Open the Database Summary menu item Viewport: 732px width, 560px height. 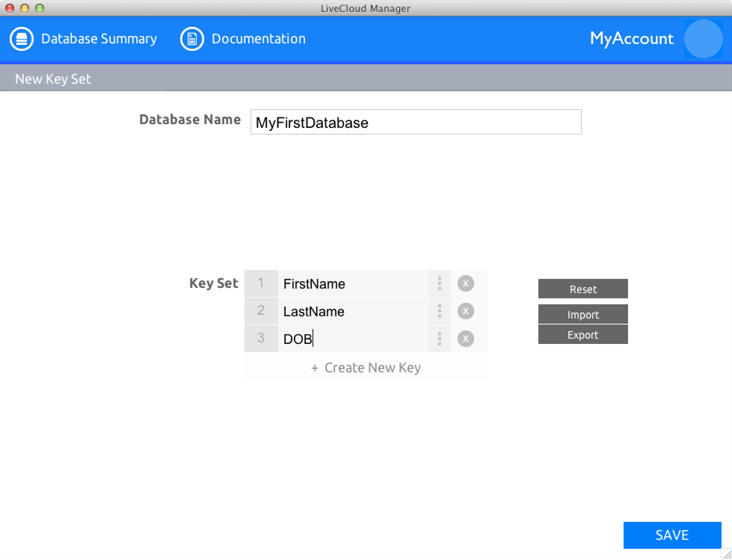point(99,39)
